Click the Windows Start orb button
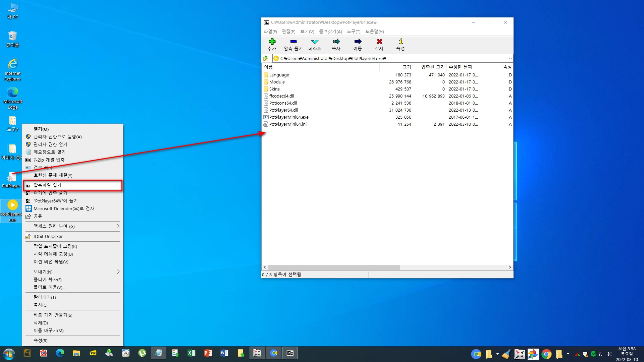This screenshot has width=644, height=362. click(9, 354)
